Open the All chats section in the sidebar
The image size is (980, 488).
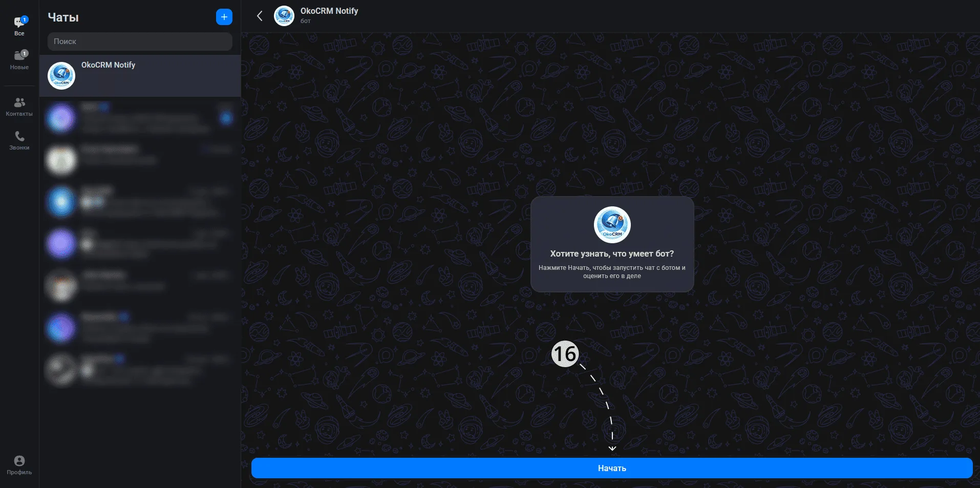(x=19, y=26)
